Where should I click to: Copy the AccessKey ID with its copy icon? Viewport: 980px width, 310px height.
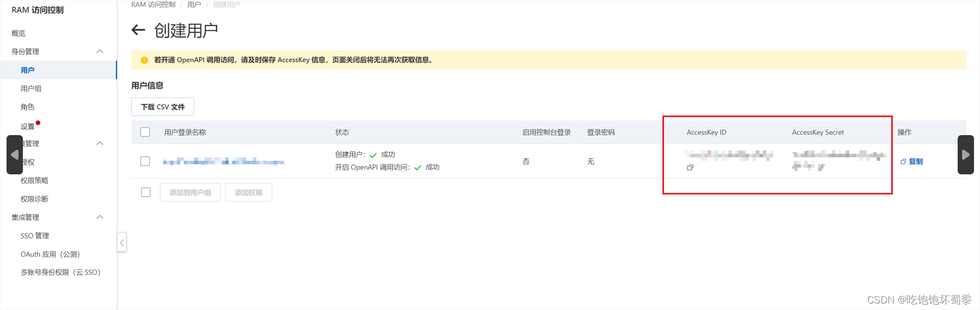[x=690, y=168]
